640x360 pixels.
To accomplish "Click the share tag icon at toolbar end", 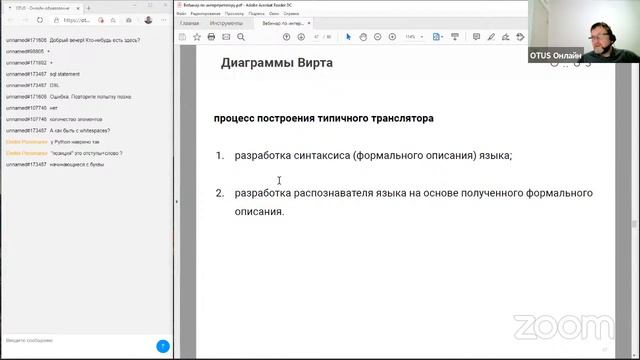I will point(520,37).
